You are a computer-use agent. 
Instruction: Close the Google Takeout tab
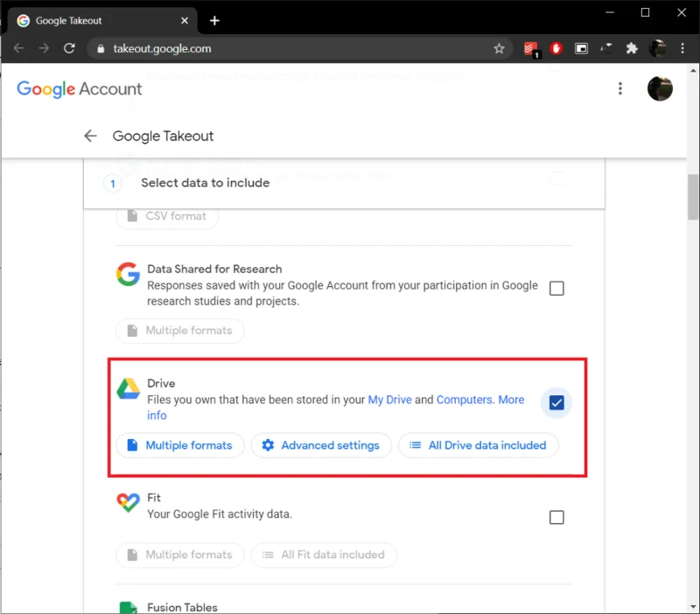pyautogui.click(x=185, y=20)
